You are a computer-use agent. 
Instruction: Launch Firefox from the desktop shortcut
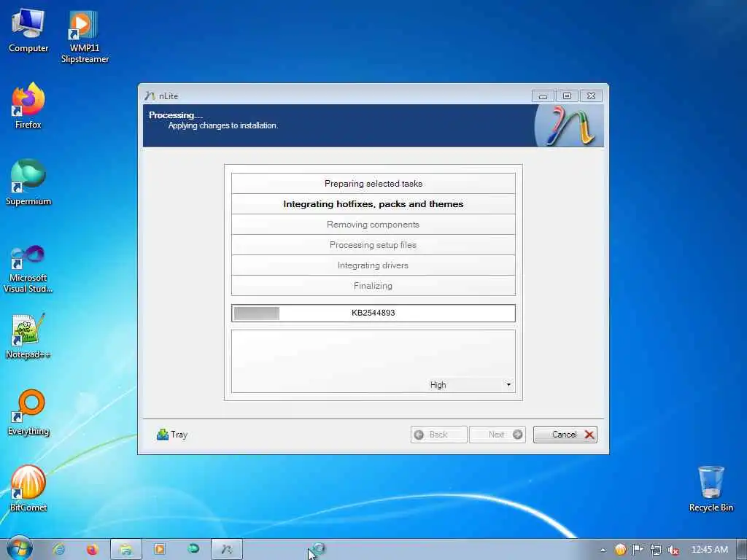[x=28, y=106]
